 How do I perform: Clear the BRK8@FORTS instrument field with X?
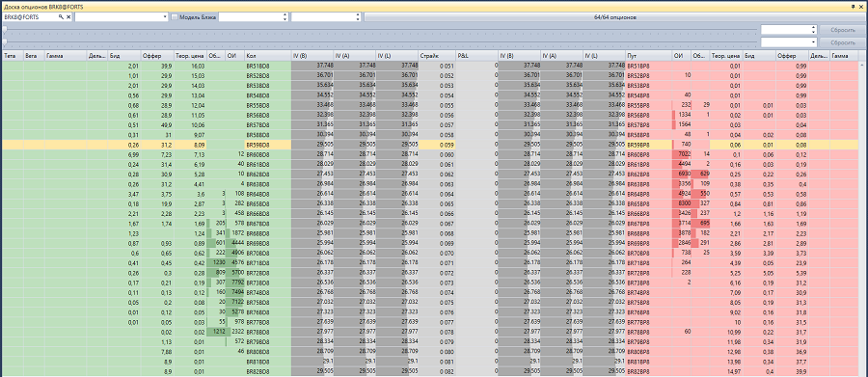click(68, 17)
